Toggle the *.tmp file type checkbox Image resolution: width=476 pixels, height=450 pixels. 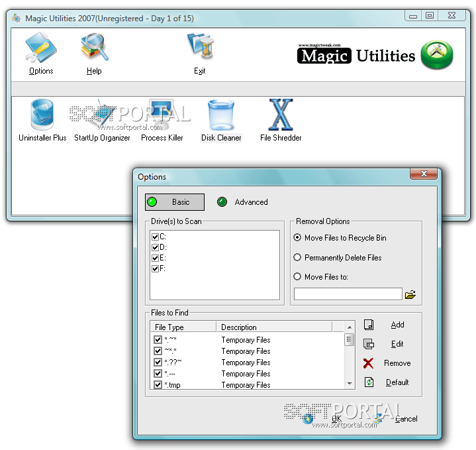(158, 384)
